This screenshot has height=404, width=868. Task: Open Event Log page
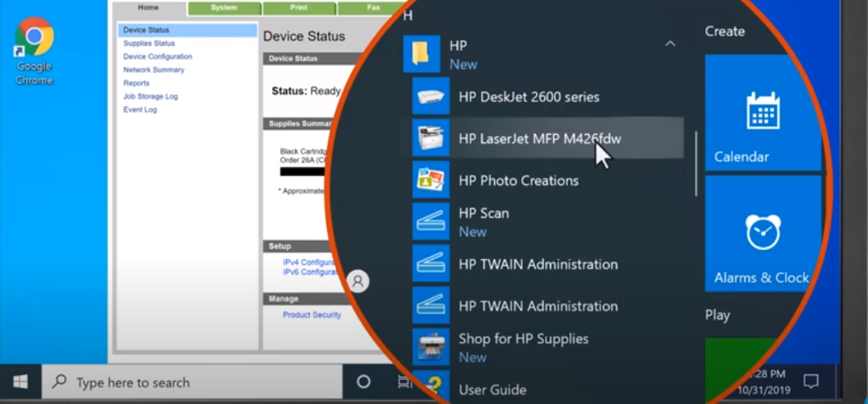[x=140, y=109]
